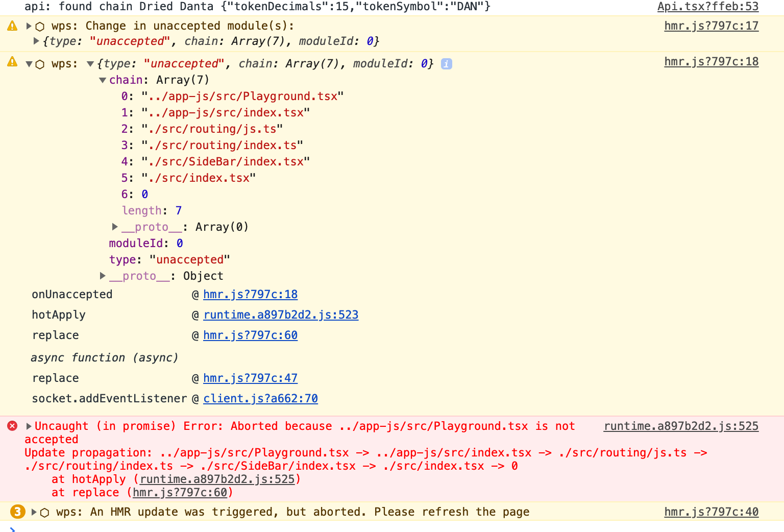Screen dimensions: 784x532
Task: Select chain entry 4 "./src/SideBar/index.tsx"
Action: (x=215, y=162)
